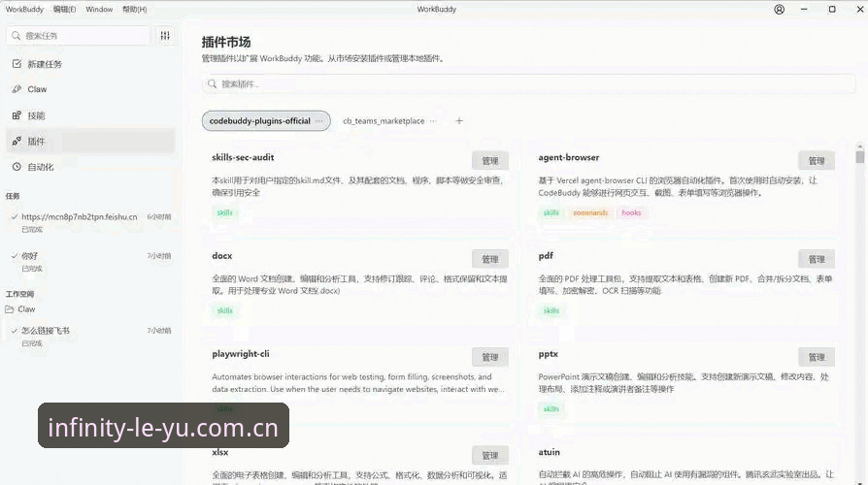
Task: Manage the xlsx plugin
Action: (x=490, y=456)
